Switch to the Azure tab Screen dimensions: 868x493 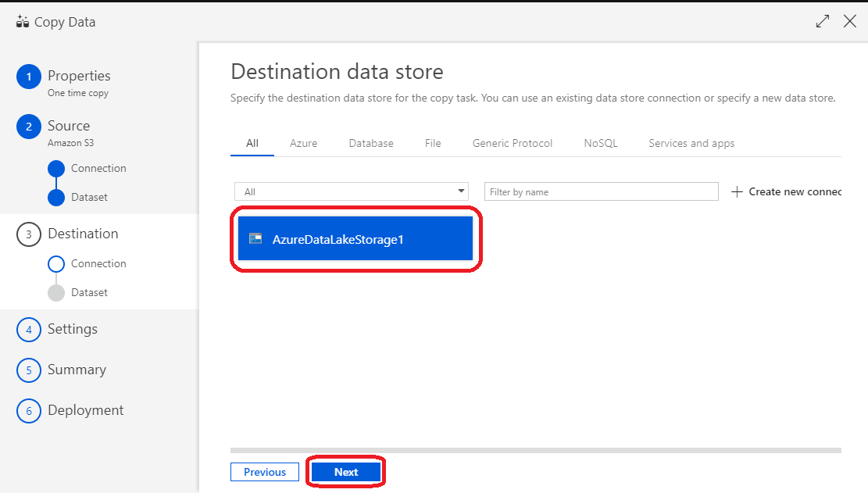(x=303, y=143)
